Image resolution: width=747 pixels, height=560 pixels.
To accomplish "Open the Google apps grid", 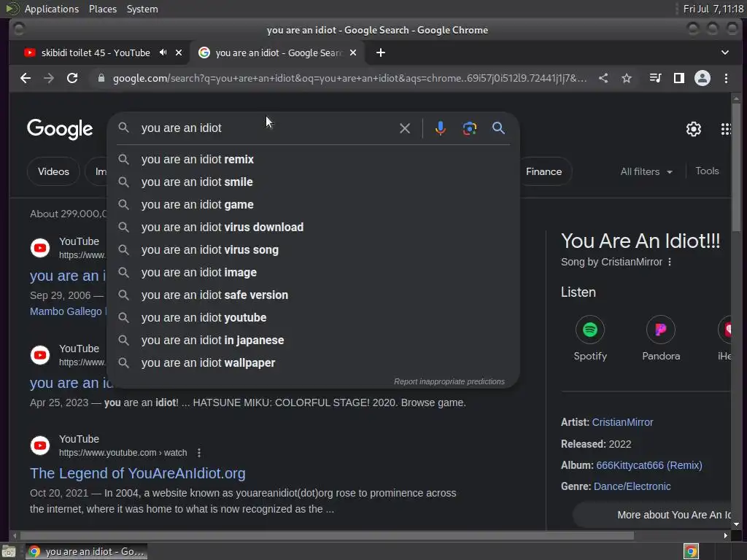I will [x=726, y=129].
